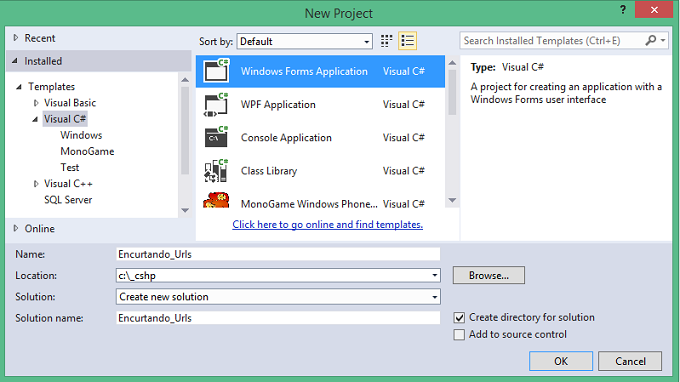Image resolution: width=680 pixels, height=382 pixels.
Task: Click the project Name field
Action: coord(278,254)
